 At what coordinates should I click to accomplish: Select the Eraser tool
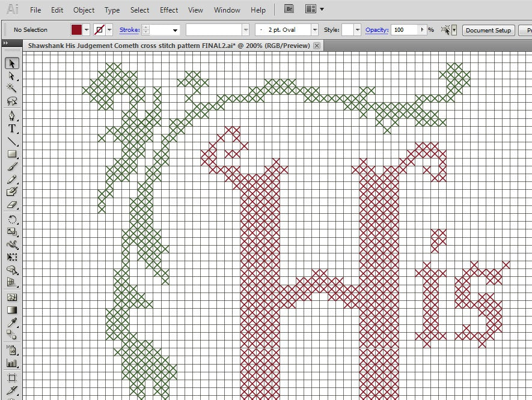click(11, 205)
